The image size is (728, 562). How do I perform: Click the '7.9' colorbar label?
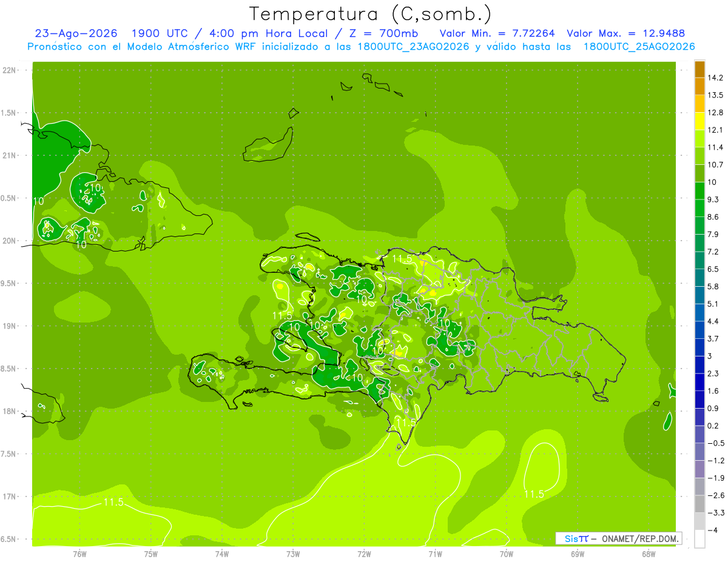point(713,234)
